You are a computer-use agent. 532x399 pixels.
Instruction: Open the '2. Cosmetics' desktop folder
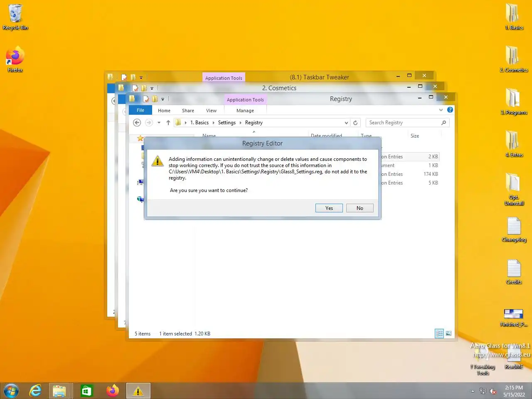point(514,59)
